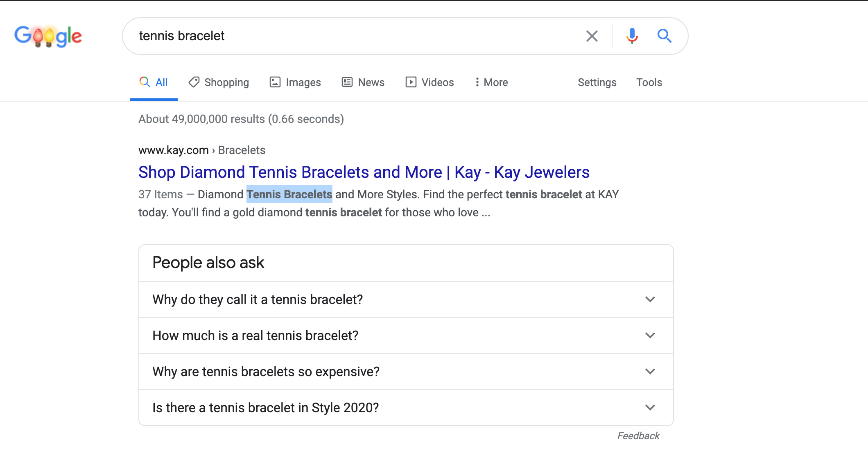Image resolution: width=868 pixels, height=463 pixels.
Task: Open the More options three-dot icon
Action: click(x=478, y=82)
